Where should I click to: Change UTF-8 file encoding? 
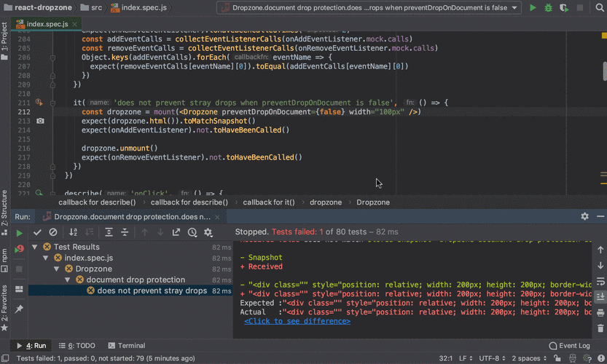pos(492,358)
